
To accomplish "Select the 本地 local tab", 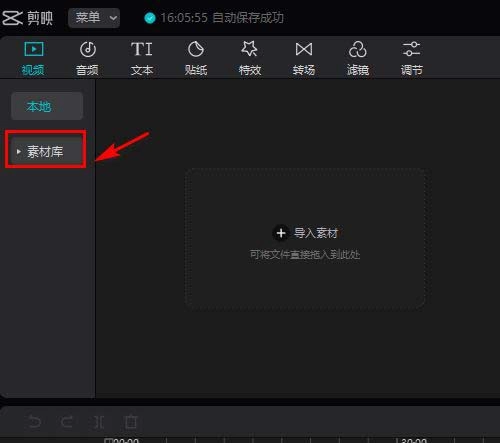I will (x=47, y=106).
